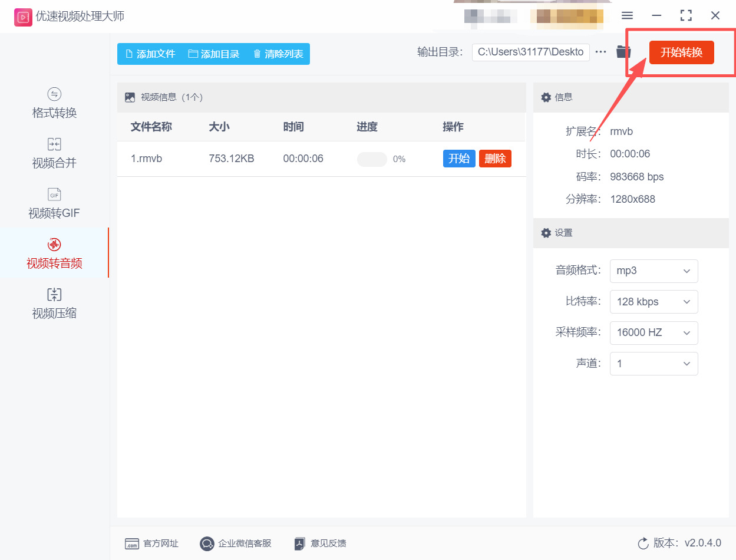Expand the 比特率 128 kbps dropdown

654,302
